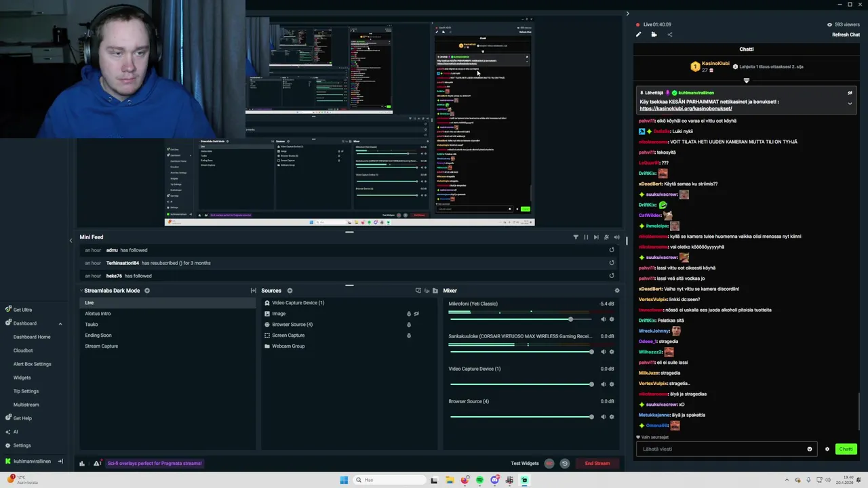Viewport: 868px width, 488px height.
Task: Toggle the lock on the Screen Capture source
Action: pyautogui.click(x=409, y=335)
